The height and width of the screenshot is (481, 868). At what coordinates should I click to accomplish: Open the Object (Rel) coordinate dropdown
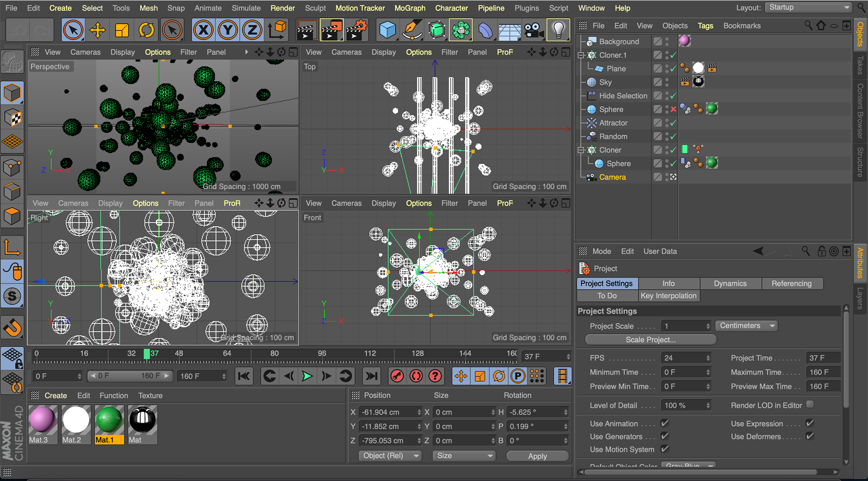click(390, 456)
